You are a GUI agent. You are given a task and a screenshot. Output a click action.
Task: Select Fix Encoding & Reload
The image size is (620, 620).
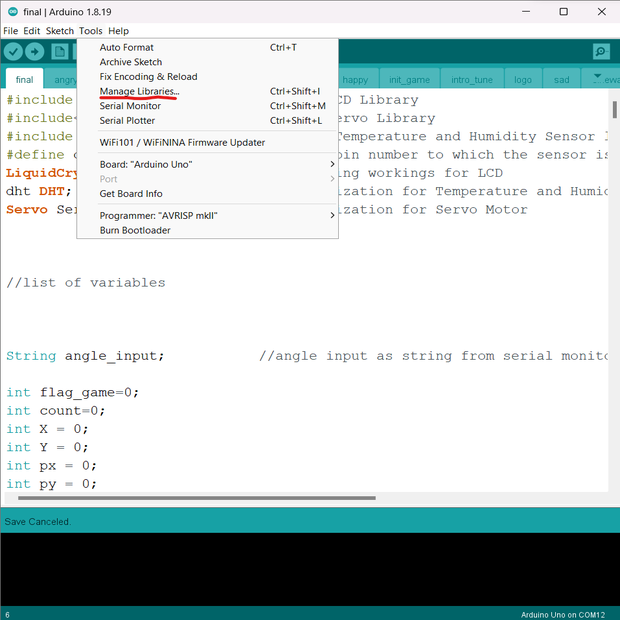pyautogui.click(x=148, y=76)
